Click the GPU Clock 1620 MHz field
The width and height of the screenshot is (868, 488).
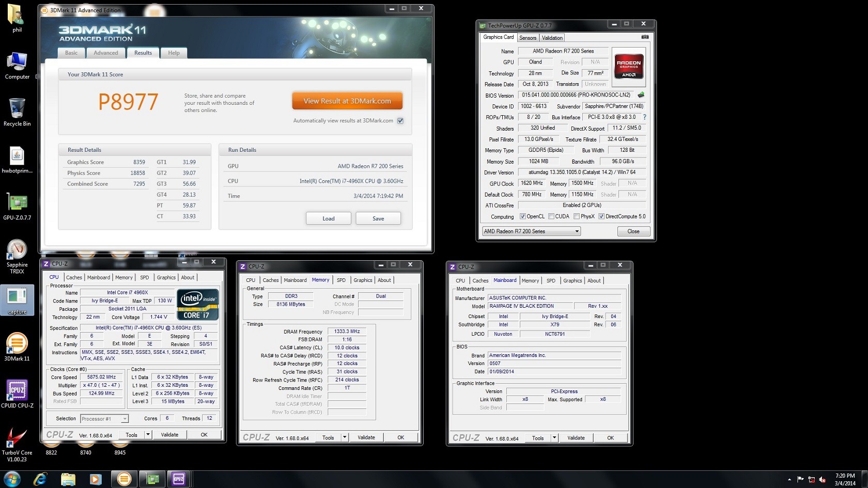click(532, 183)
